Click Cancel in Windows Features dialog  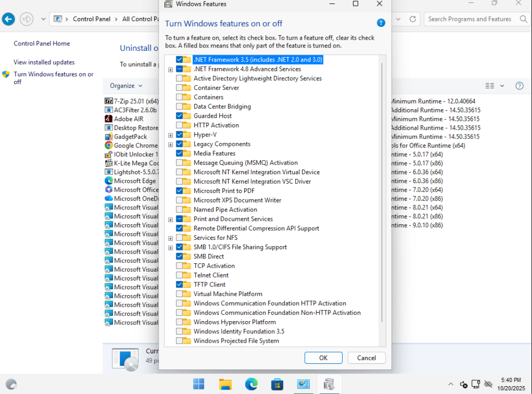coord(367,358)
